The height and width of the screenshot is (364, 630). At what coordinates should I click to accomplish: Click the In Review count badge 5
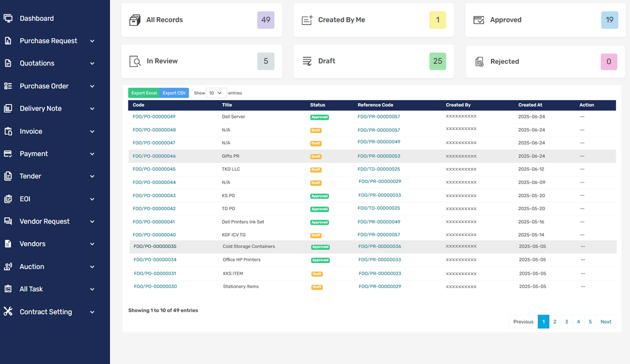point(266,61)
